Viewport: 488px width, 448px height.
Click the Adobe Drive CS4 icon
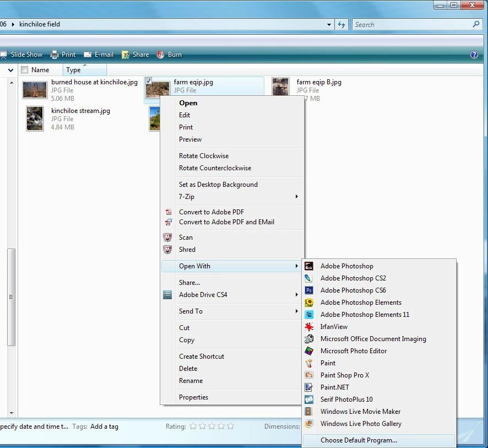click(x=167, y=294)
